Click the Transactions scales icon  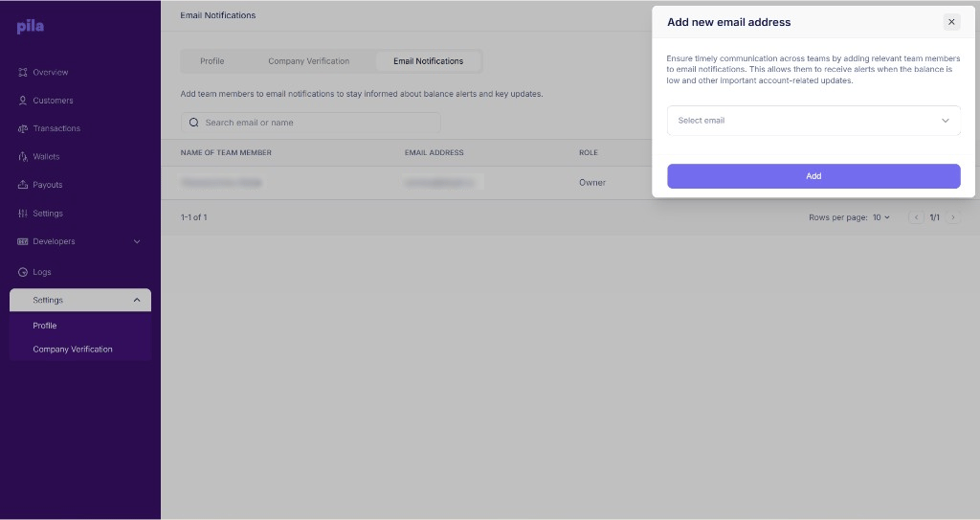click(23, 129)
